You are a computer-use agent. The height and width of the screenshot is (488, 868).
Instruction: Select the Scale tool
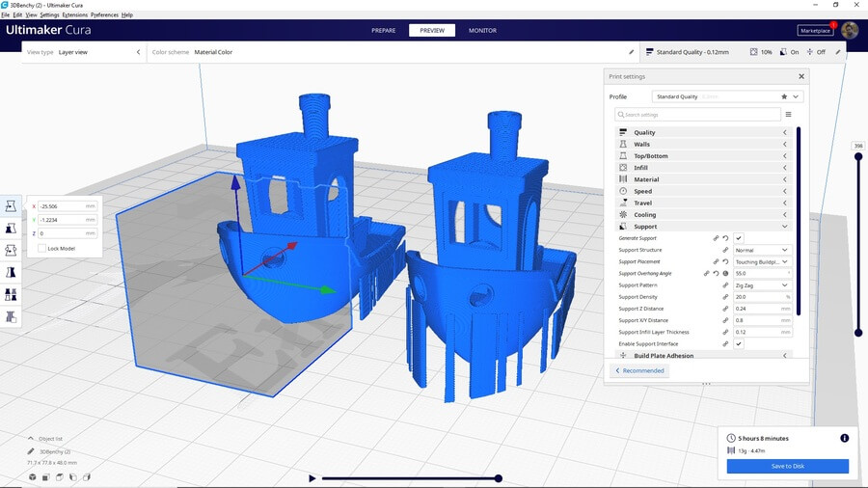pos(11,229)
